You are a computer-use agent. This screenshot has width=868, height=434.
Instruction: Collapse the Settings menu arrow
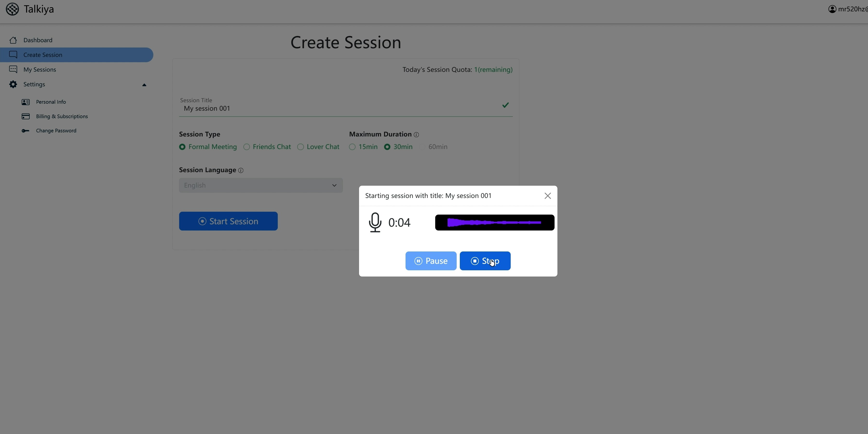tap(144, 85)
